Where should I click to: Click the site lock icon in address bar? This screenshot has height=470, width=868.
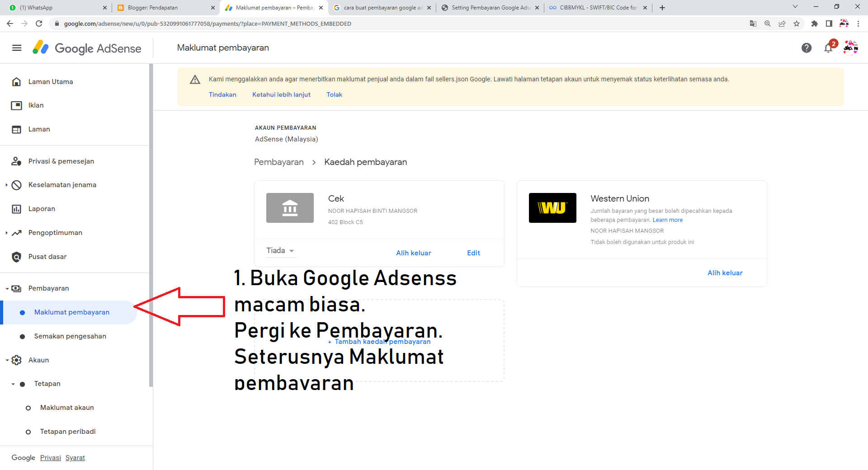[57, 23]
